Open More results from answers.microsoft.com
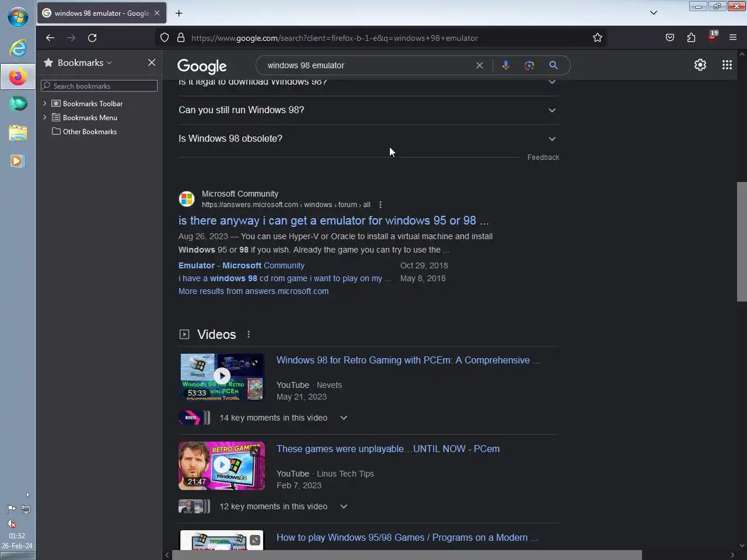The height and width of the screenshot is (560, 747). 253,291
